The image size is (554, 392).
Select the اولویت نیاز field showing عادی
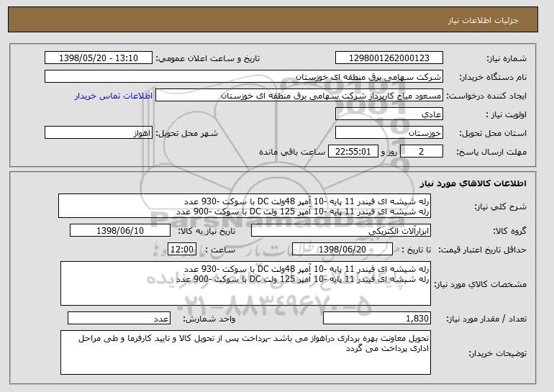389,114
